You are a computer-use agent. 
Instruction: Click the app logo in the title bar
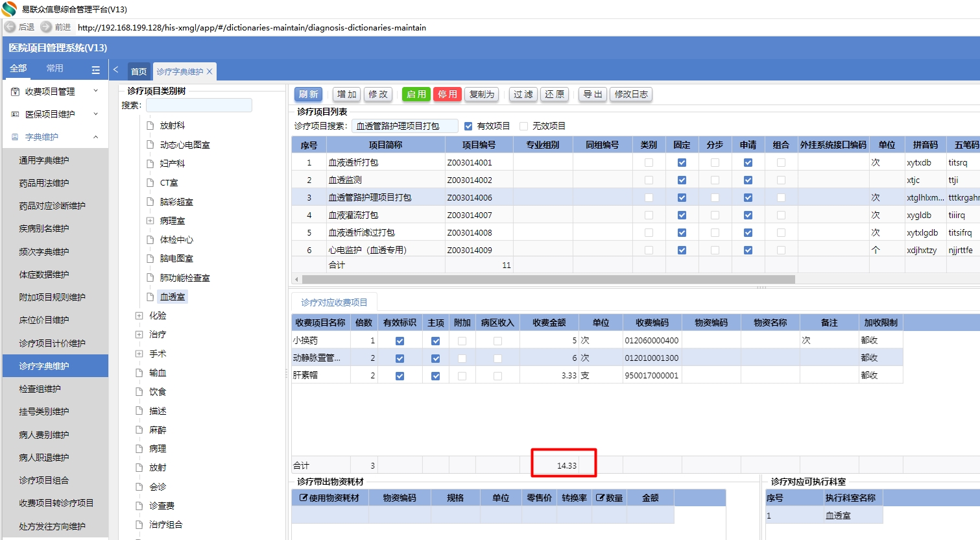tap(9, 9)
